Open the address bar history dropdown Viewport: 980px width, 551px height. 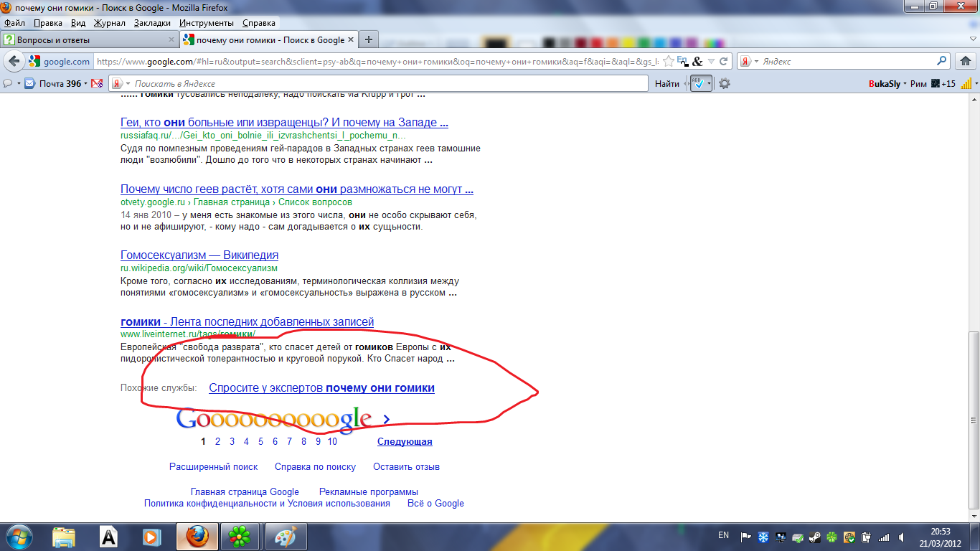[711, 62]
